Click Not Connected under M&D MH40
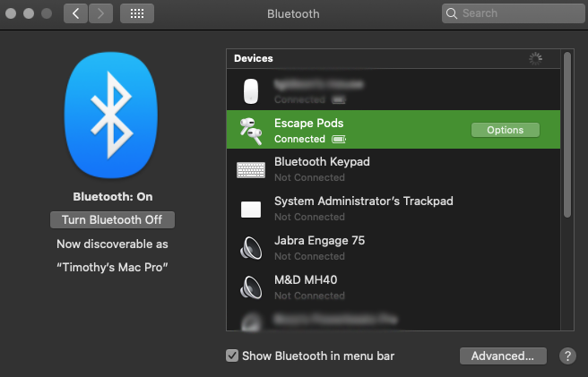This screenshot has height=377, width=588. point(309,296)
